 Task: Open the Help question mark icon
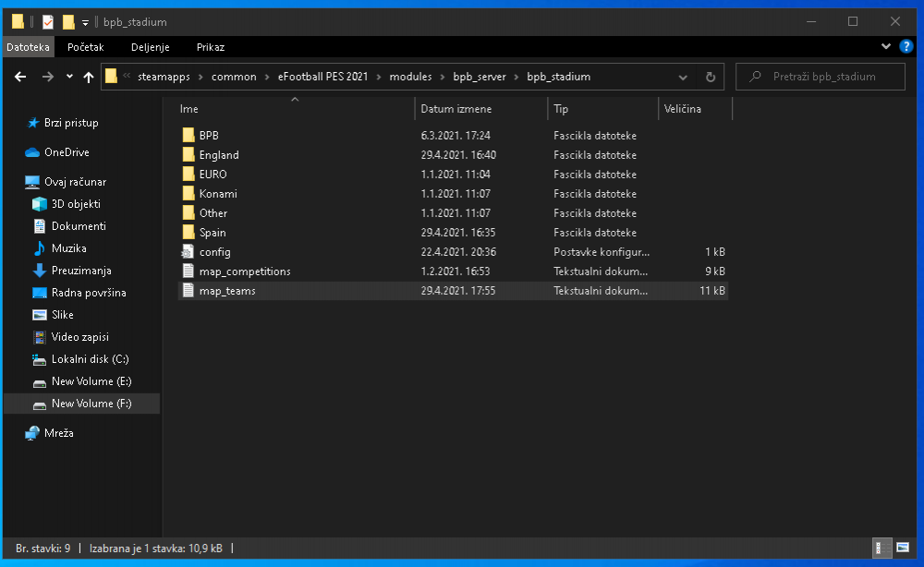[906, 46]
